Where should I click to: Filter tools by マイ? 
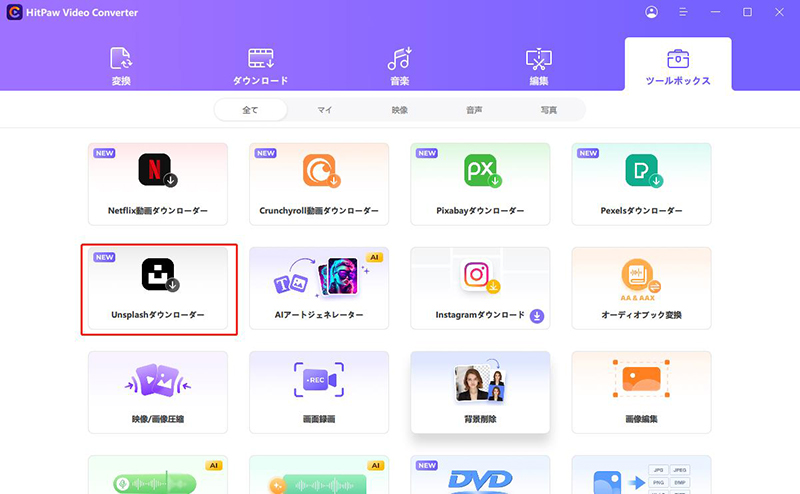pos(325,110)
